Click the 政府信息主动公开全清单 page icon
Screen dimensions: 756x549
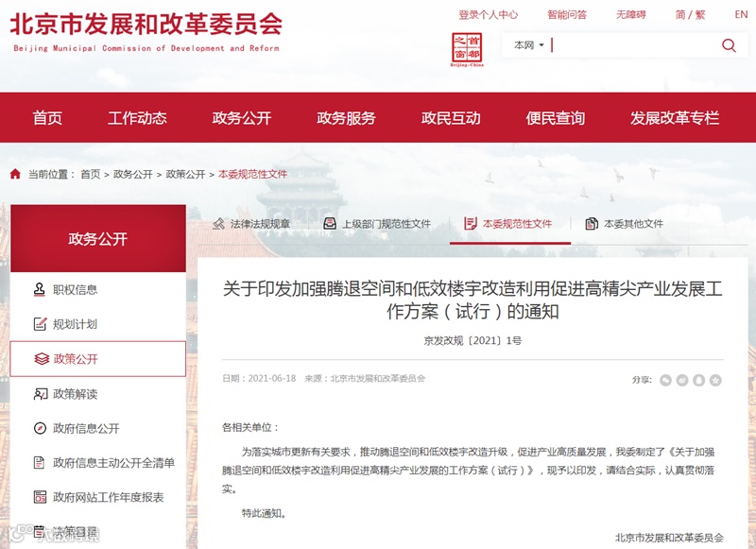click(39, 463)
